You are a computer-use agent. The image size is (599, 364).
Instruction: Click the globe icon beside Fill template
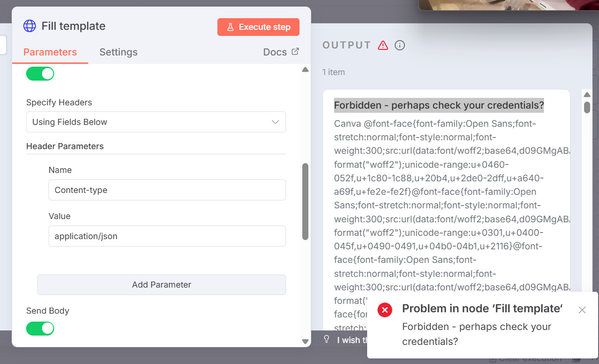pyautogui.click(x=29, y=26)
